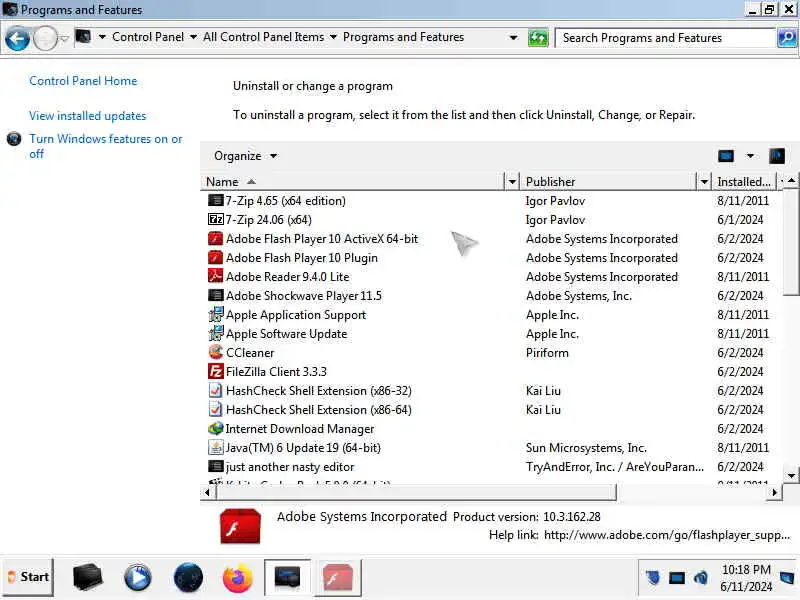
Task: Open the Adobe flashplayer help link
Action: 667,535
